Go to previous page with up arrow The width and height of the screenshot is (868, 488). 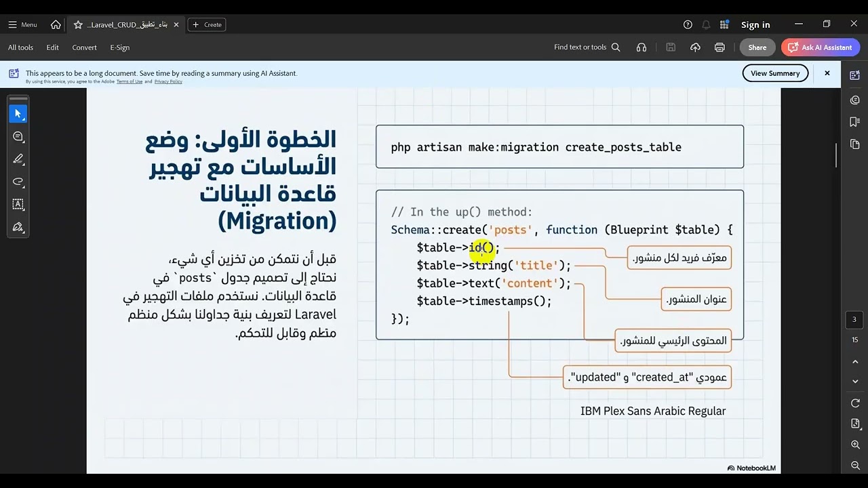pos(854,363)
